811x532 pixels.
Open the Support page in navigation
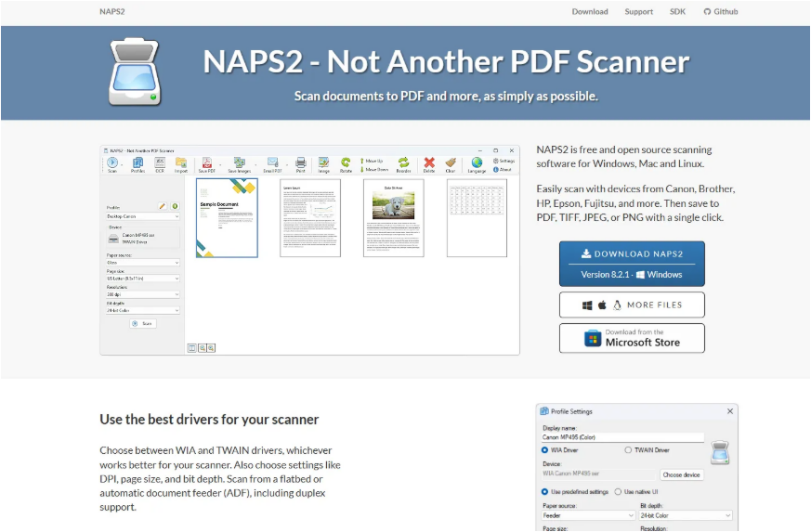click(x=638, y=12)
